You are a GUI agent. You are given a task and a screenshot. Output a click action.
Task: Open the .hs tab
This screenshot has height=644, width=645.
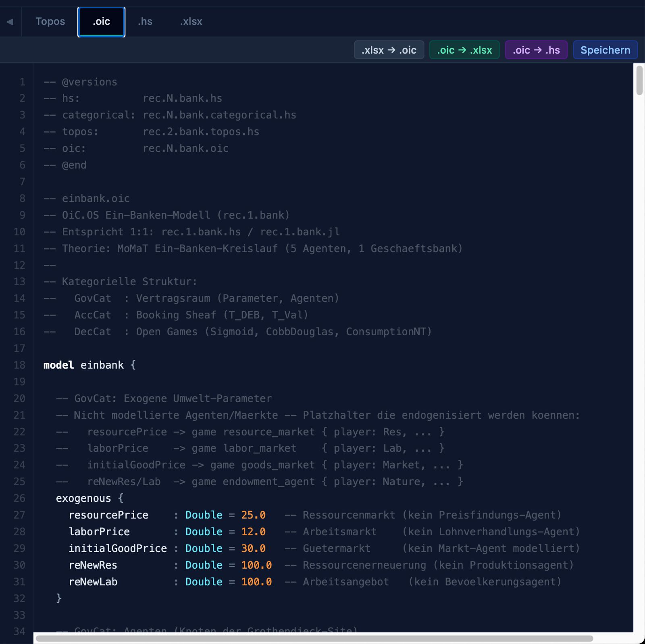pyautogui.click(x=145, y=21)
